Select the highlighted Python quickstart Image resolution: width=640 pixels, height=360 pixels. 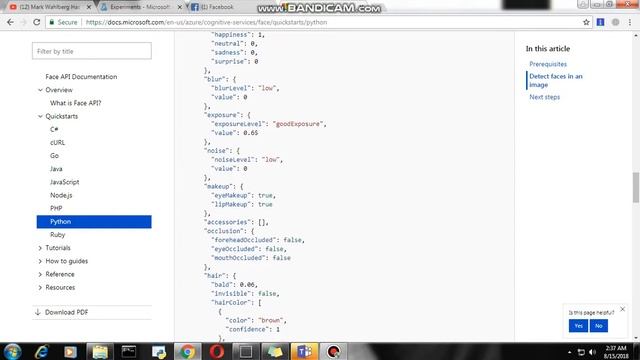point(94,222)
